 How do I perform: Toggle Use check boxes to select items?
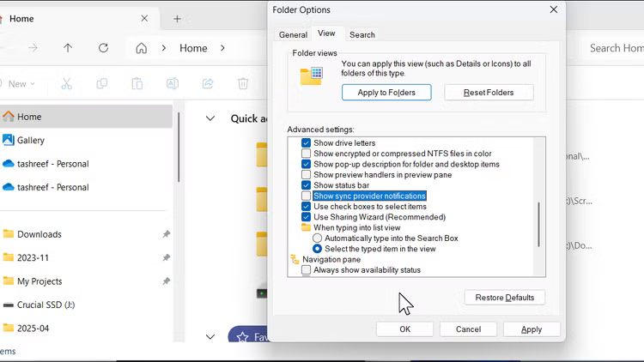click(x=307, y=207)
